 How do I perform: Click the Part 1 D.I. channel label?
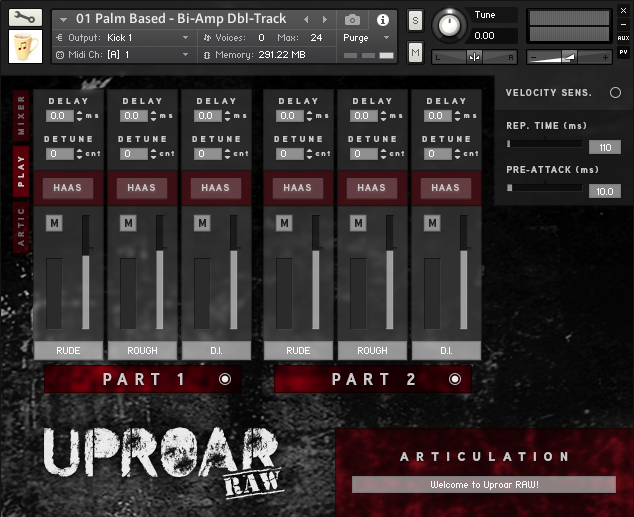tap(216, 350)
